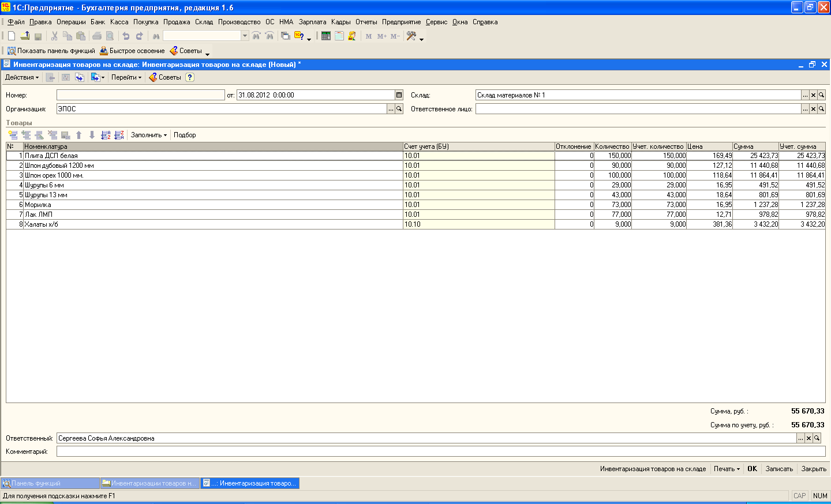Clear the Склад field with X
This screenshot has width=831, height=504.
tap(813, 95)
